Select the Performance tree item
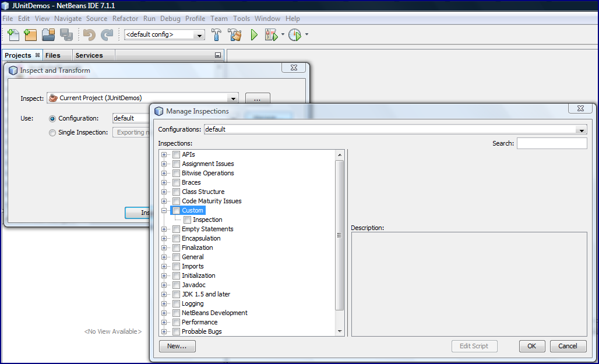 click(199, 323)
